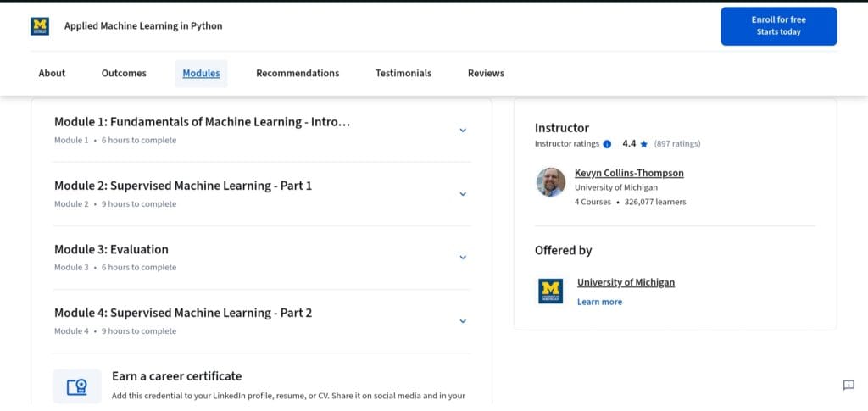Open the University of Michigan link
Image resolution: width=868 pixels, height=411 pixels.
626,283
